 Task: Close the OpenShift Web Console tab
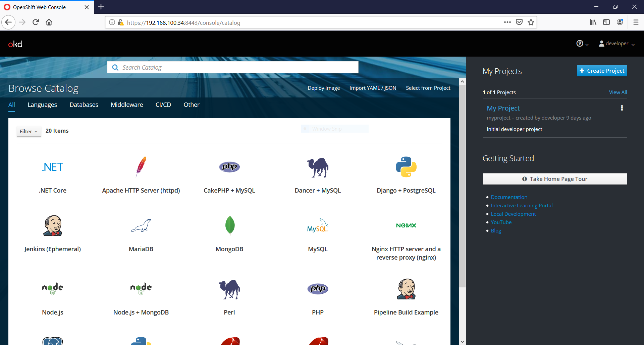87,7
